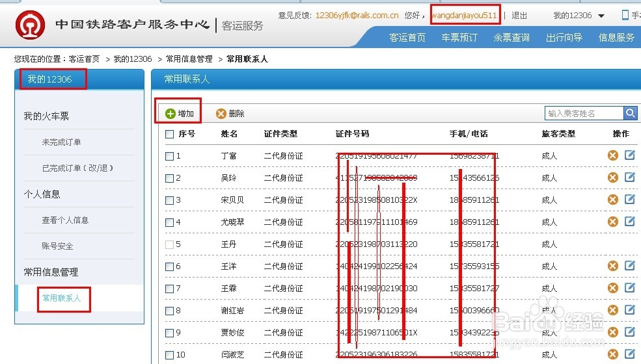Screen dimensions: 641x364
Task: Check the box for row 1 丁富
Action: coord(169,156)
